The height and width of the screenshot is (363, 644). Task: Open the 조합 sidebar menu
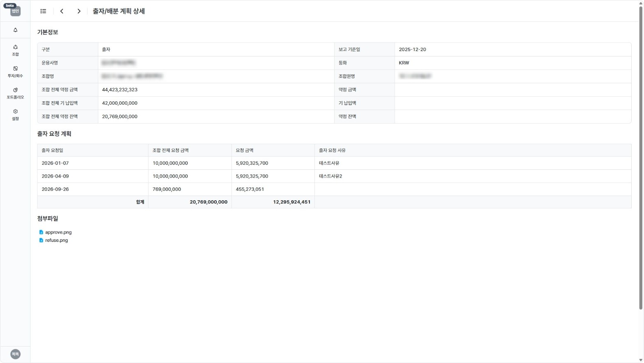pyautogui.click(x=15, y=50)
